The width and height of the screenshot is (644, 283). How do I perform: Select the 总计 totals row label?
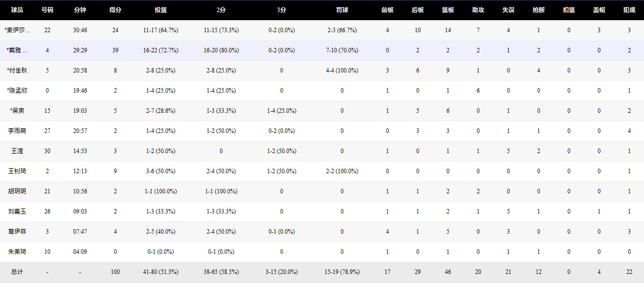[17, 272]
